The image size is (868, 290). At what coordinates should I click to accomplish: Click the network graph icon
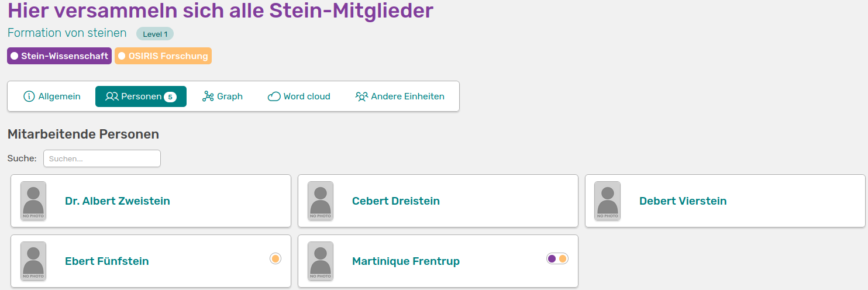click(x=208, y=96)
